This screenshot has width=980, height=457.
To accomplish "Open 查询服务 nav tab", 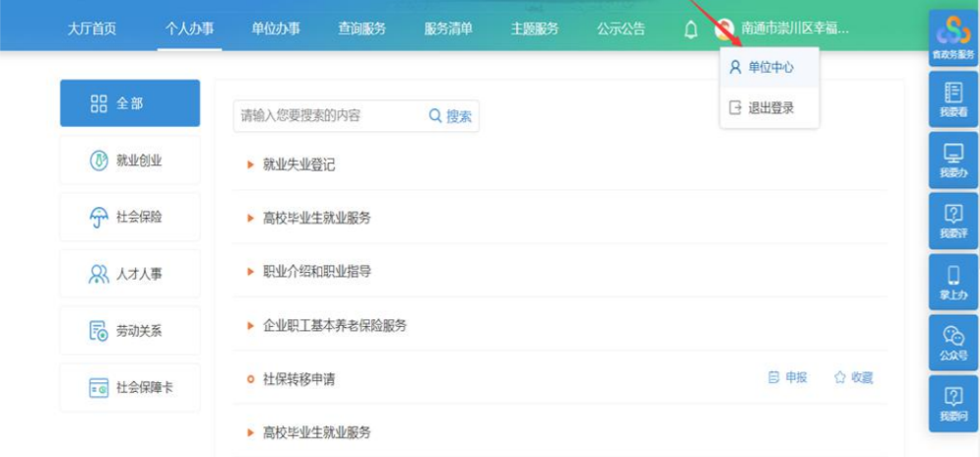I will click(361, 29).
